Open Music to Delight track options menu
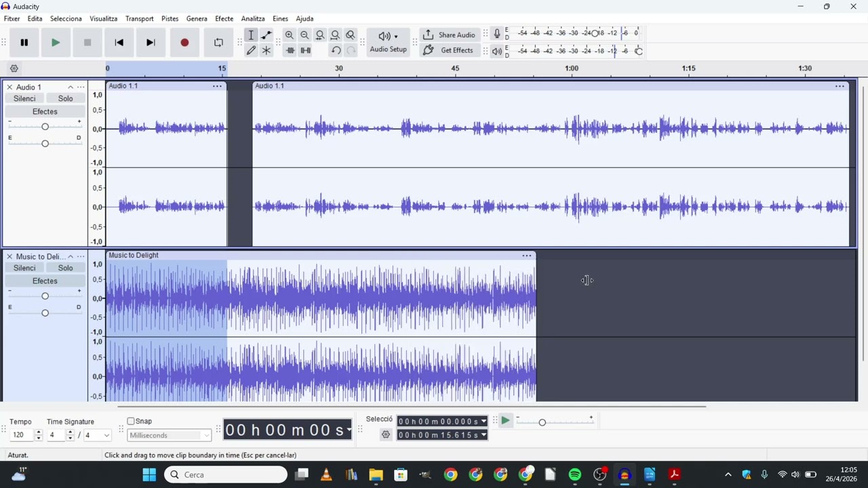 pos(81,257)
